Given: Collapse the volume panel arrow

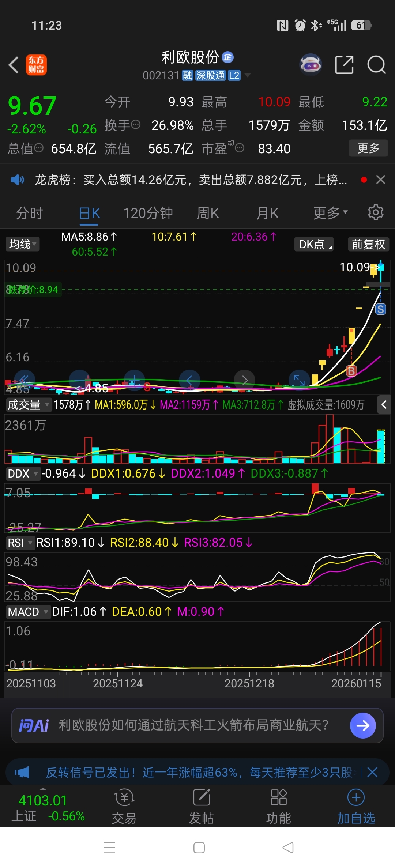Looking at the screenshot, I should click(384, 405).
